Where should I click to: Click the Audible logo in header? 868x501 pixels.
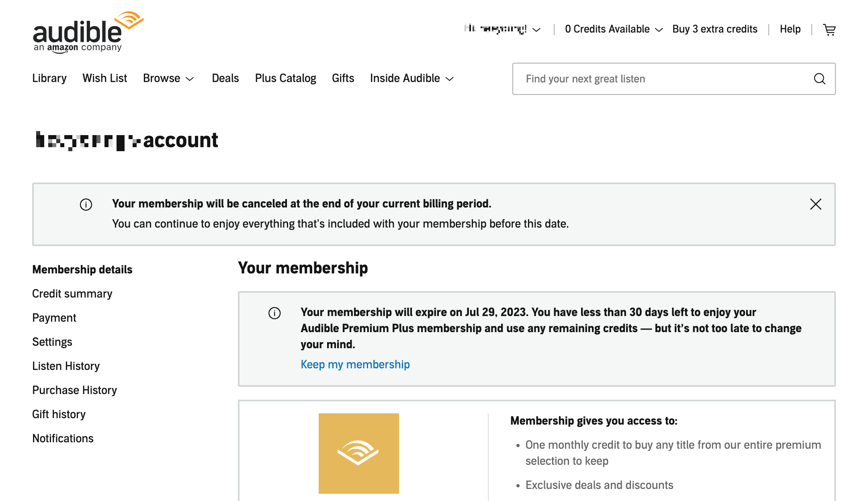[88, 32]
